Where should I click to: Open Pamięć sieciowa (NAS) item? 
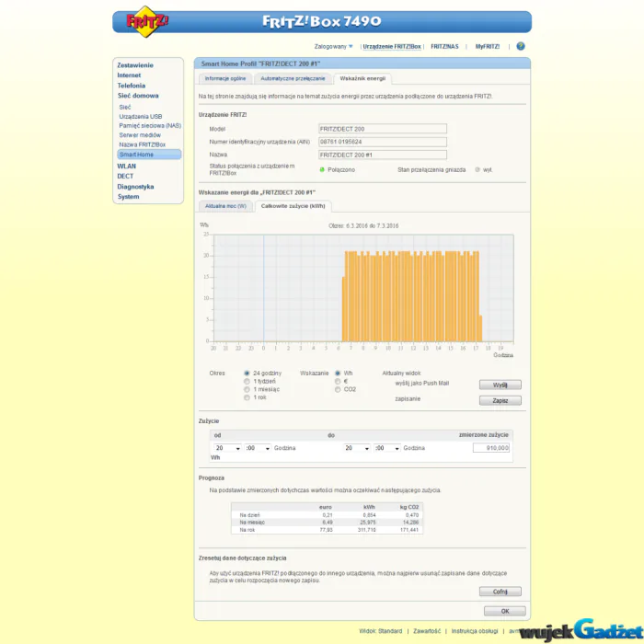[150, 126]
